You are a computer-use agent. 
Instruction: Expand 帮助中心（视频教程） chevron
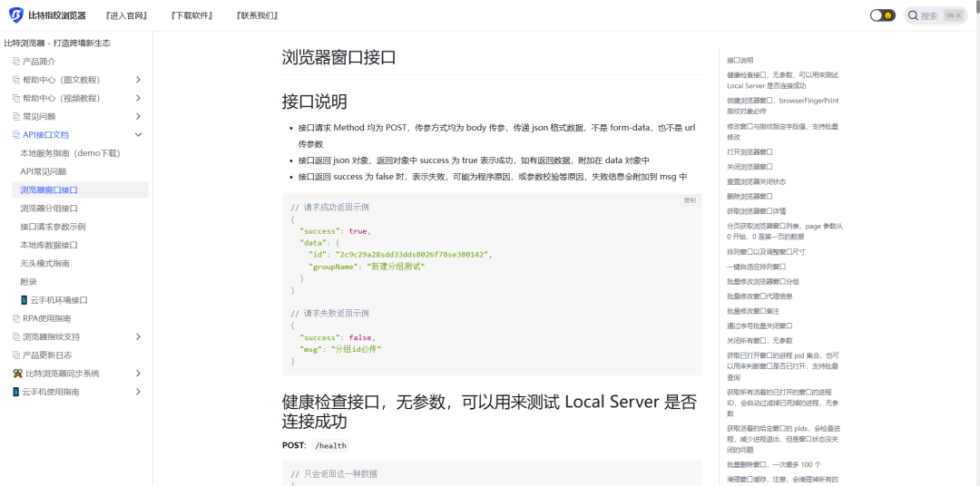pyautogui.click(x=138, y=98)
